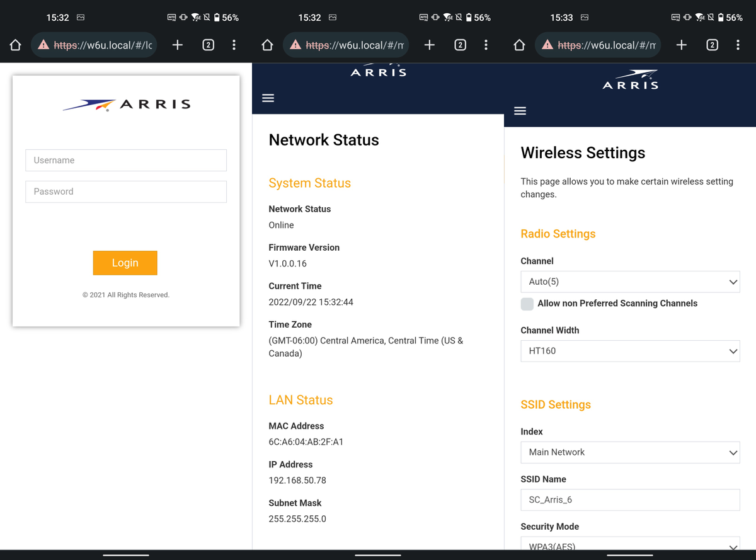Screen dimensions: 756x560
Task: Tap home icon in login screen browser
Action: (x=16, y=45)
